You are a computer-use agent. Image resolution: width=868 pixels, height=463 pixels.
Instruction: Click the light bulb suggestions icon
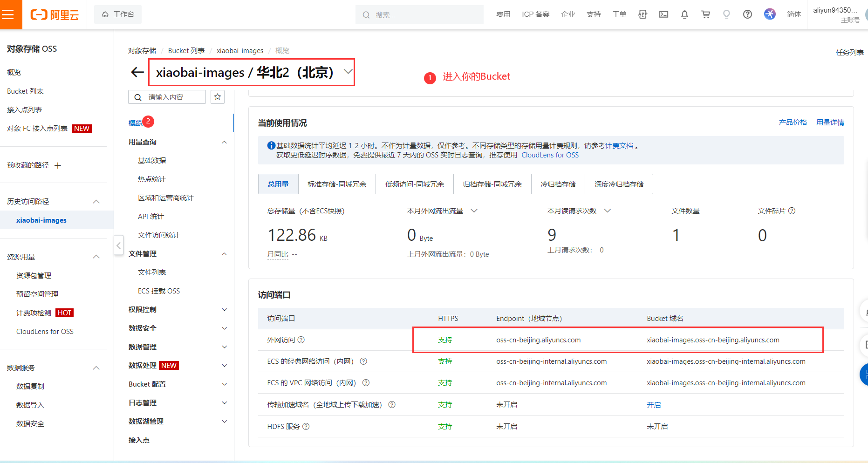[726, 14]
